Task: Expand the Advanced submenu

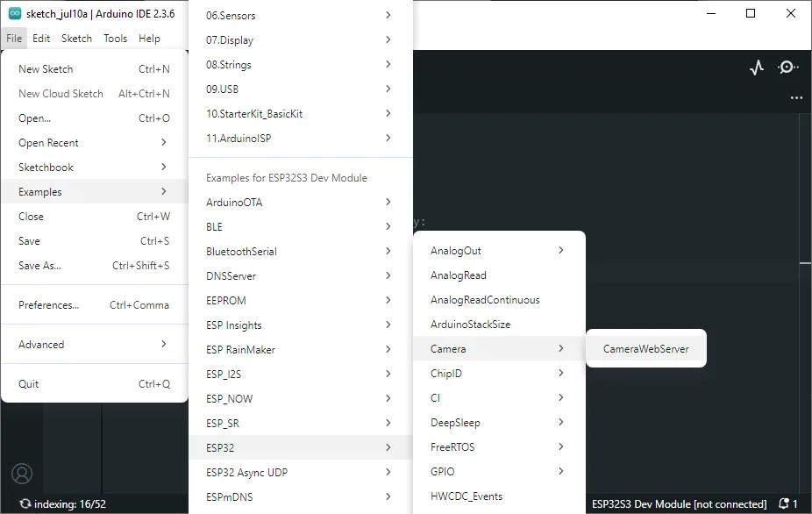Action: 94,345
